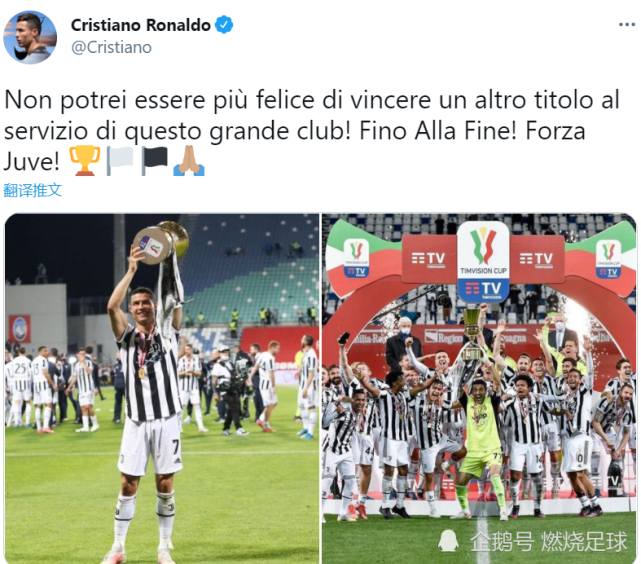This screenshot has width=641, height=564.
Task: Click the goalkeeper in green kit
Action: point(481,445)
